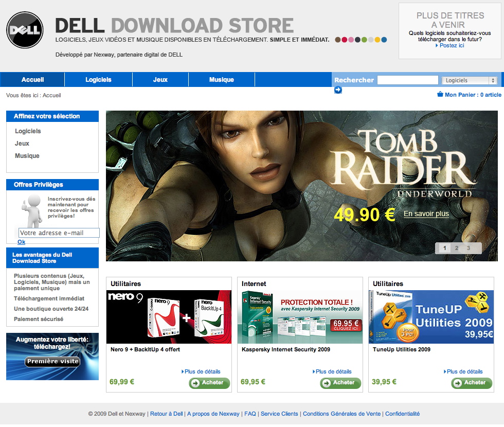Open Conditions Générales de Vente link

pos(341,414)
